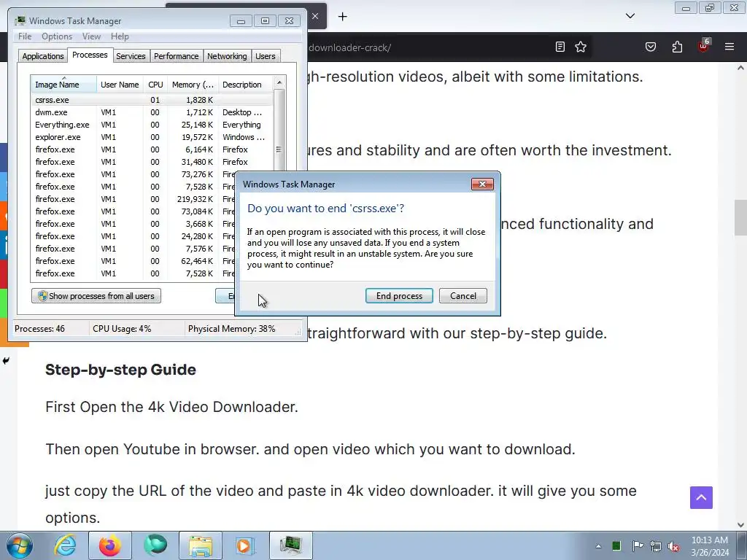Click the Task Manager taskbar button
Image resolution: width=747 pixels, height=560 pixels.
(x=291, y=545)
